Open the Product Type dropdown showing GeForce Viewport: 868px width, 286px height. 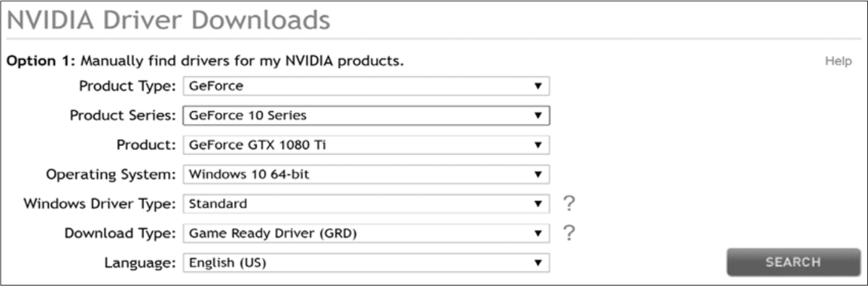[366, 86]
